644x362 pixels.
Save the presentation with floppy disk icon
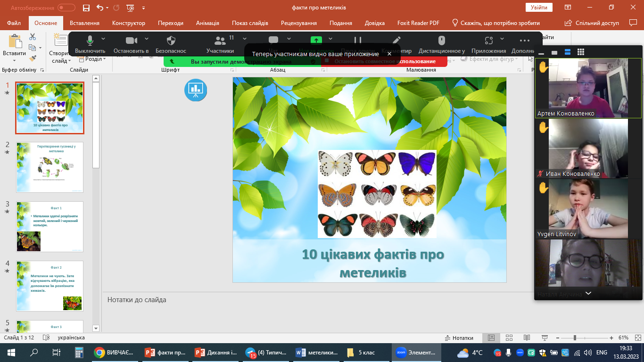(x=86, y=8)
